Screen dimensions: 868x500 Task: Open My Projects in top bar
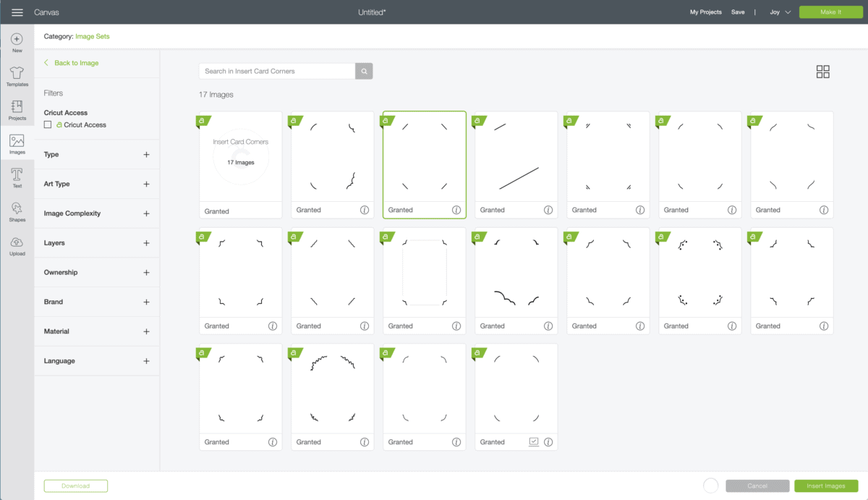pos(705,12)
